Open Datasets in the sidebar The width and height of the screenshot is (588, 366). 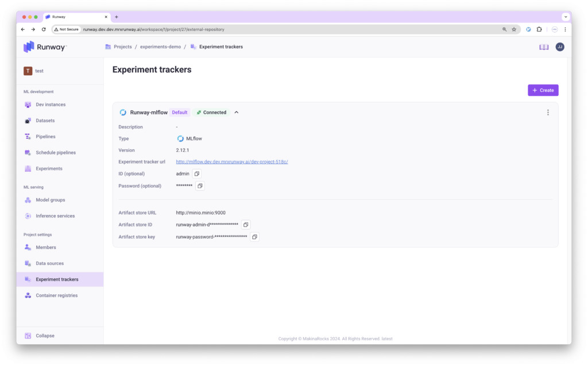tap(45, 120)
